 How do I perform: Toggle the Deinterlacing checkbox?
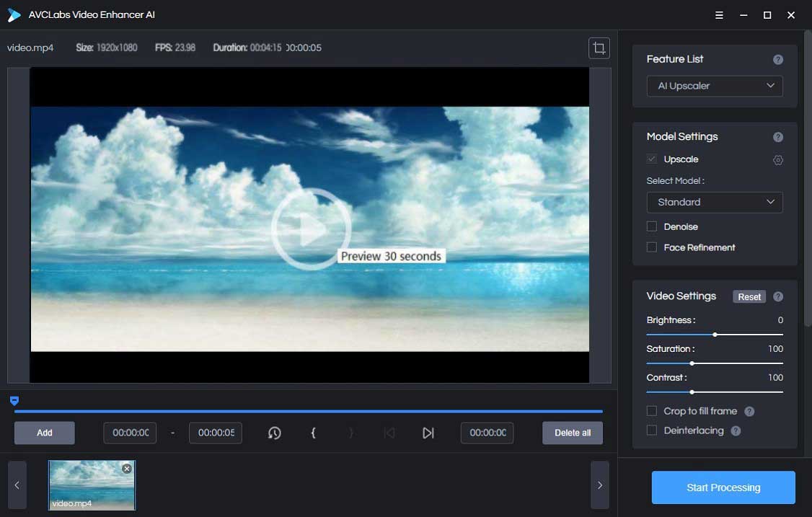(x=651, y=430)
